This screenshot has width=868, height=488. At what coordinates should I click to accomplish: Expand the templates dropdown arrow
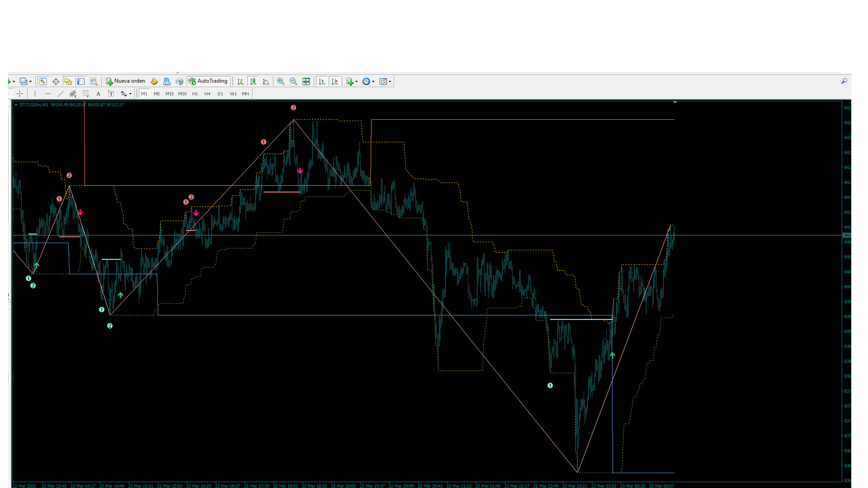coord(390,82)
